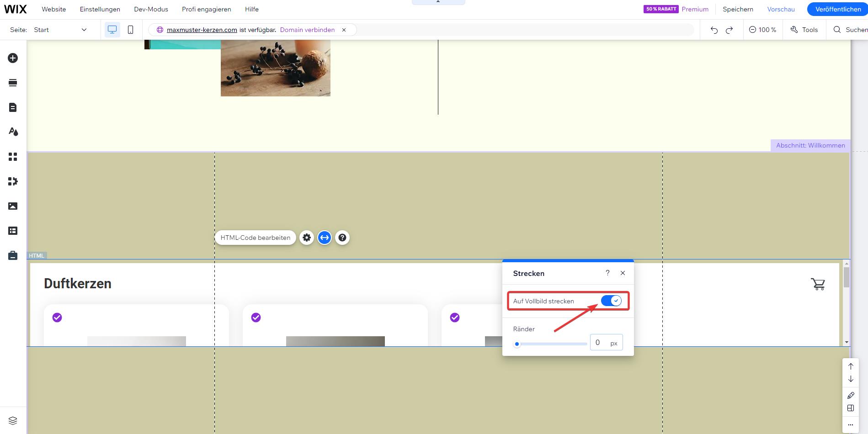868x434 pixels.
Task: Click the Abschnitt: Willkommen label
Action: pos(810,145)
